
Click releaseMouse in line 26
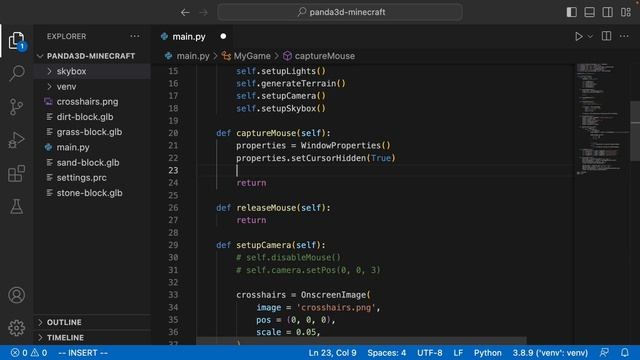point(266,208)
